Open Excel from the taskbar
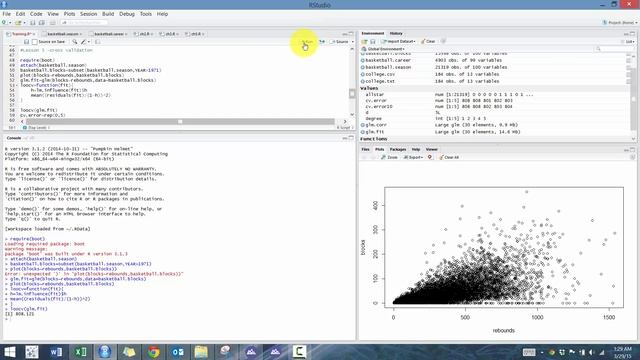 click(80, 352)
